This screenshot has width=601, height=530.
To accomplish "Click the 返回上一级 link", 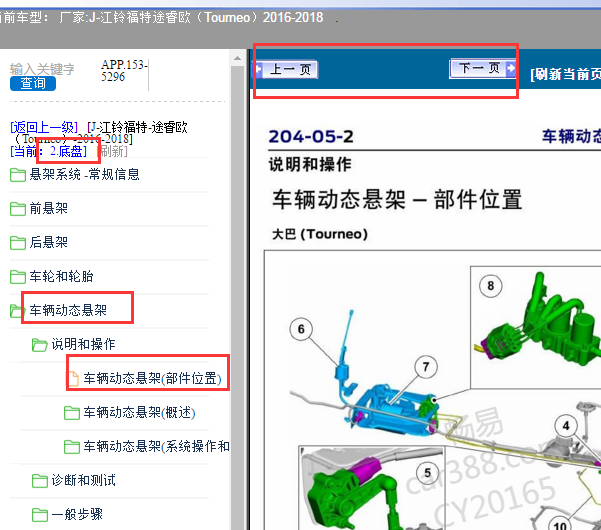I will click(x=44, y=127).
